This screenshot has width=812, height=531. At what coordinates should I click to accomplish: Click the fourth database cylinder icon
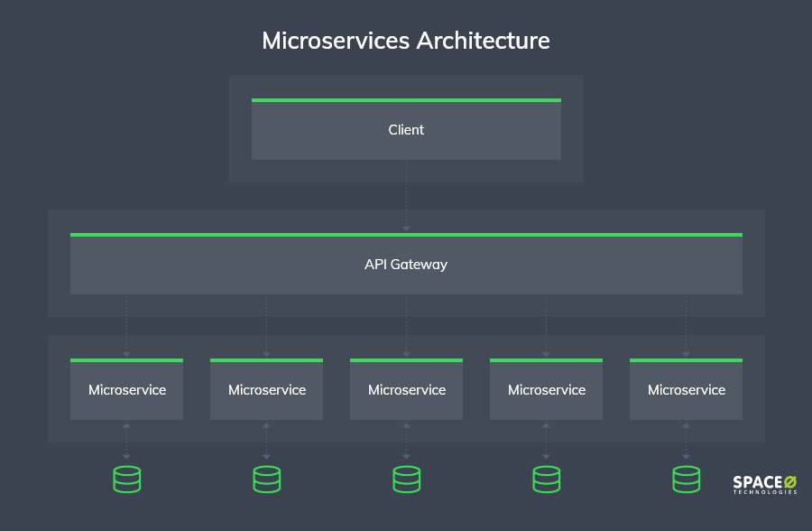click(547, 480)
